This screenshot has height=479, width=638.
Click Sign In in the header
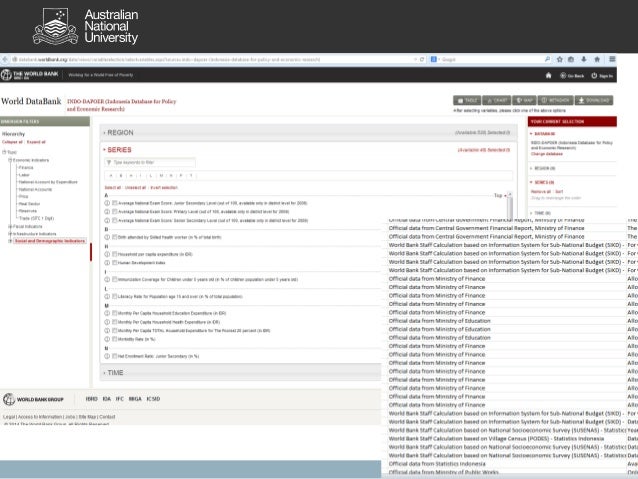pyautogui.click(x=602, y=76)
